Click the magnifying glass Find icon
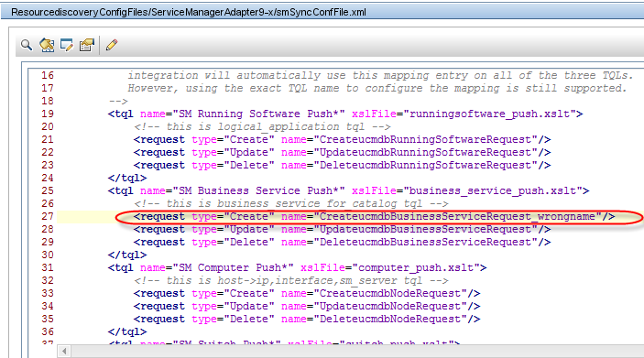The width and height of the screenshot is (644, 358). pyautogui.click(x=27, y=45)
